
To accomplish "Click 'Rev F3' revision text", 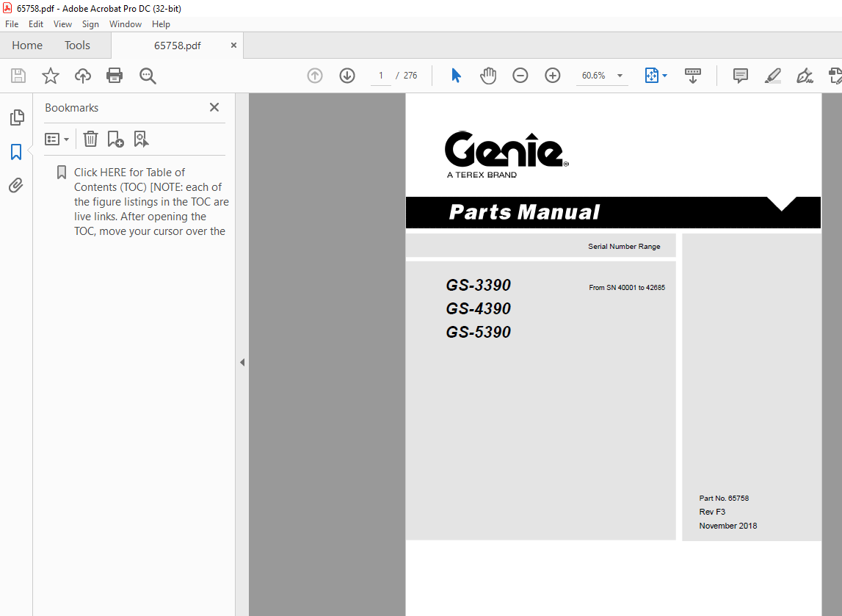I will [712, 512].
